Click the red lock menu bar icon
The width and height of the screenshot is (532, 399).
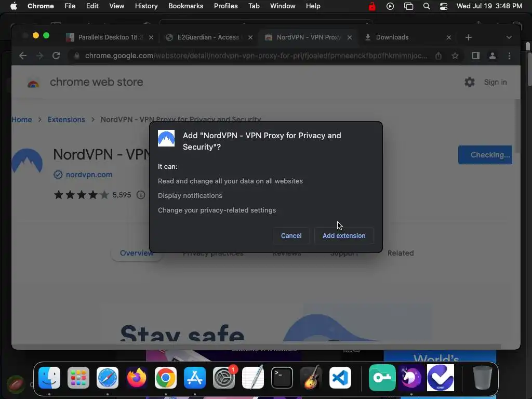tap(372, 6)
